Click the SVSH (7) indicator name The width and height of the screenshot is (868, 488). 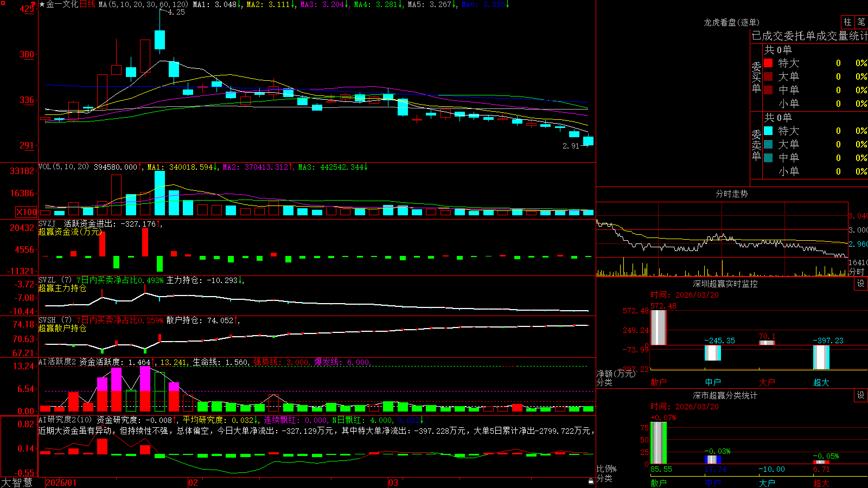pos(55,320)
